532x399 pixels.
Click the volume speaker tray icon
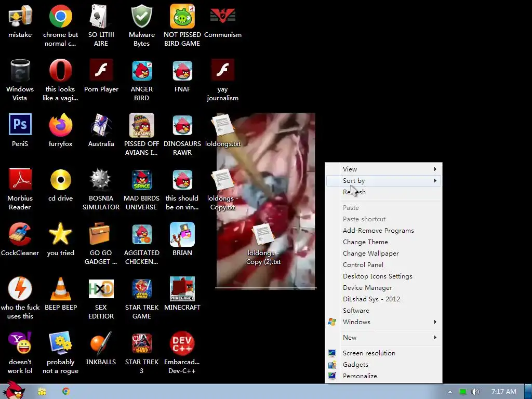[475, 392]
